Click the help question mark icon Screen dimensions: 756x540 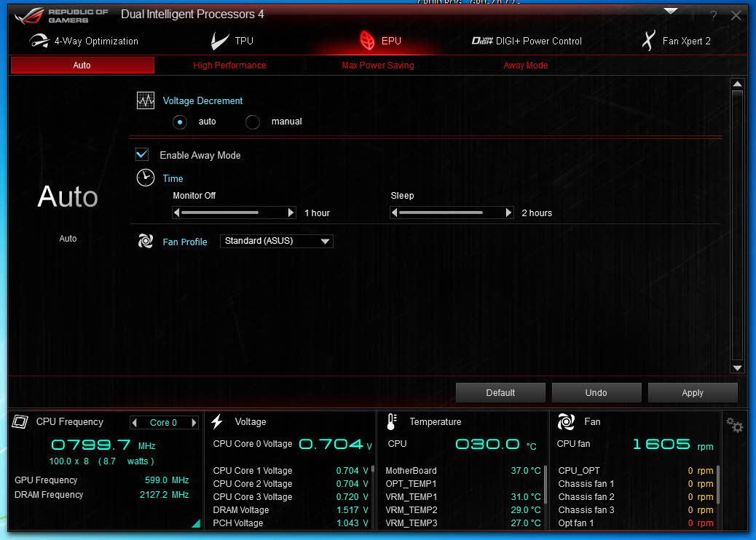point(714,15)
